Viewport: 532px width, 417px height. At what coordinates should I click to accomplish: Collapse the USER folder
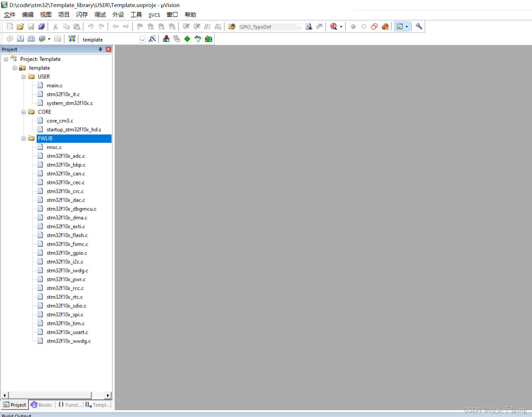click(x=24, y=77)
